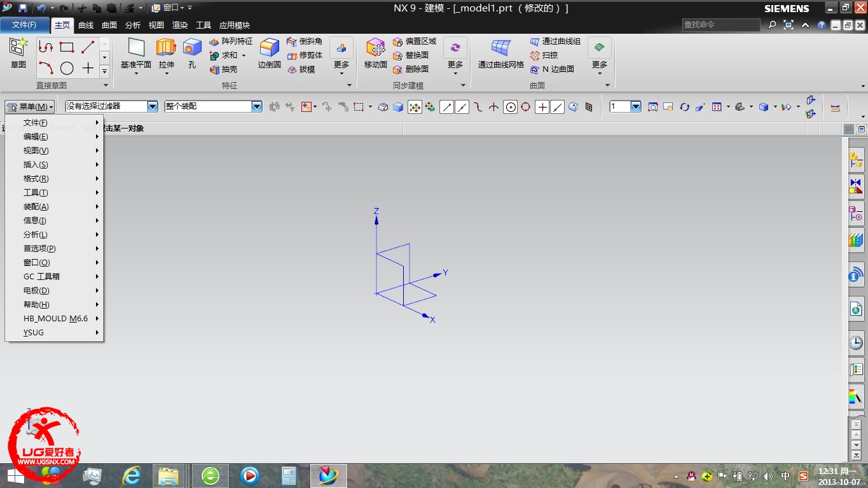Toggle the Enable Snap Point button

(415, 107)
